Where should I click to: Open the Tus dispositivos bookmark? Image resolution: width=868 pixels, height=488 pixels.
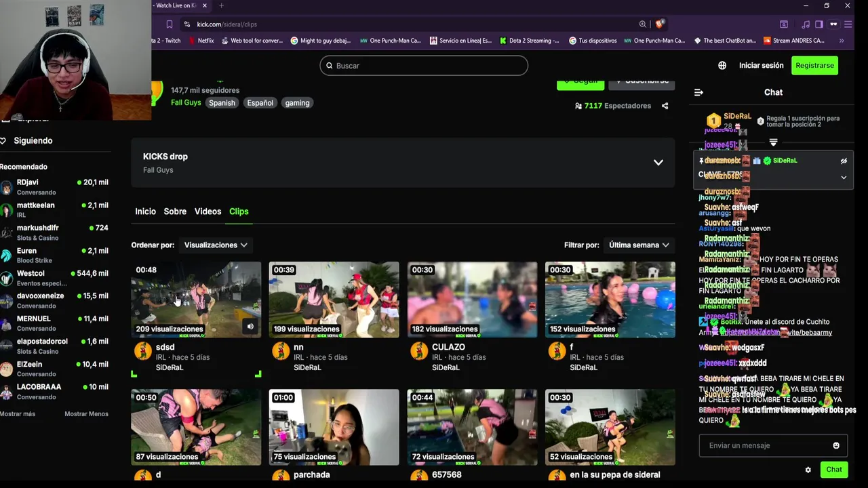point(593,41)
